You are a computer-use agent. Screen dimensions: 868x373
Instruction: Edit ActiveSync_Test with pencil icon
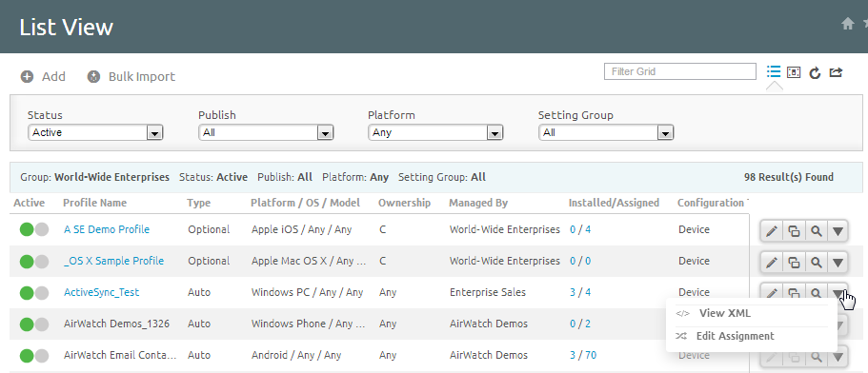(771, 292)
